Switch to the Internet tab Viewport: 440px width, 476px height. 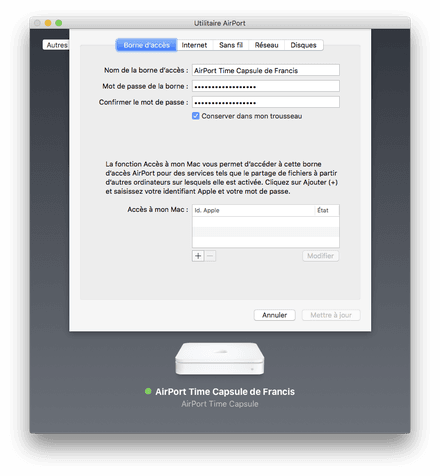194,45
